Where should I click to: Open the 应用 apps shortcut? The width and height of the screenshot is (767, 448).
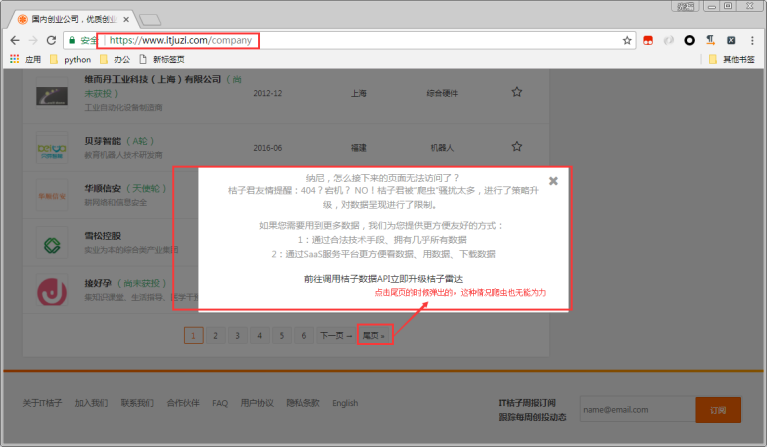coord(25,59)
